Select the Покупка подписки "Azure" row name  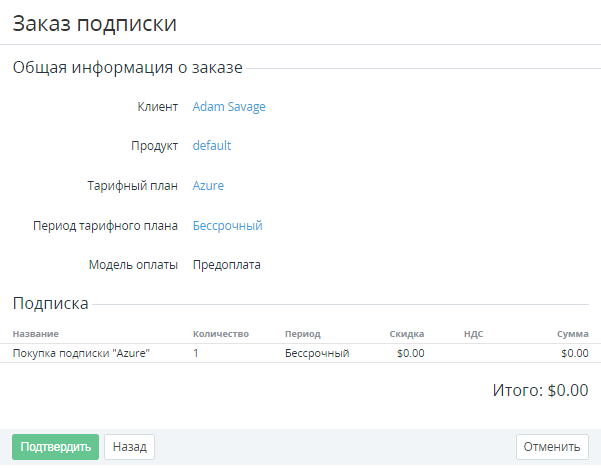coord(80,353)
